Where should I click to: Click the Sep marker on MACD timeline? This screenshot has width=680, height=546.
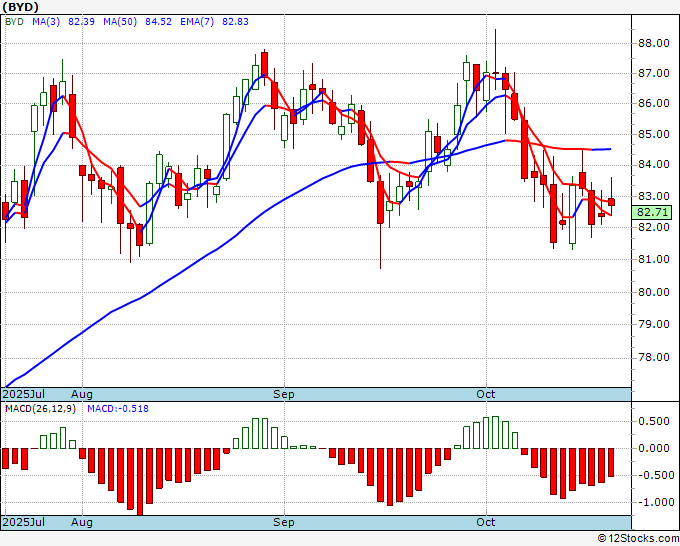(284, 522)
